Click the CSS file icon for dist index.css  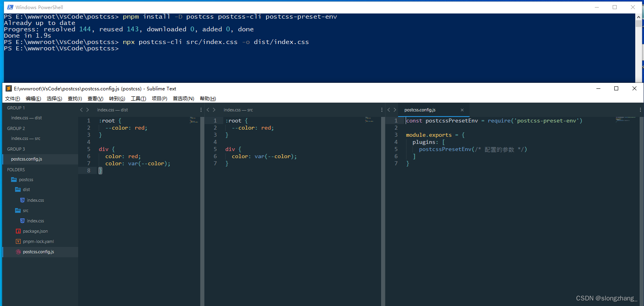(22, 200)
